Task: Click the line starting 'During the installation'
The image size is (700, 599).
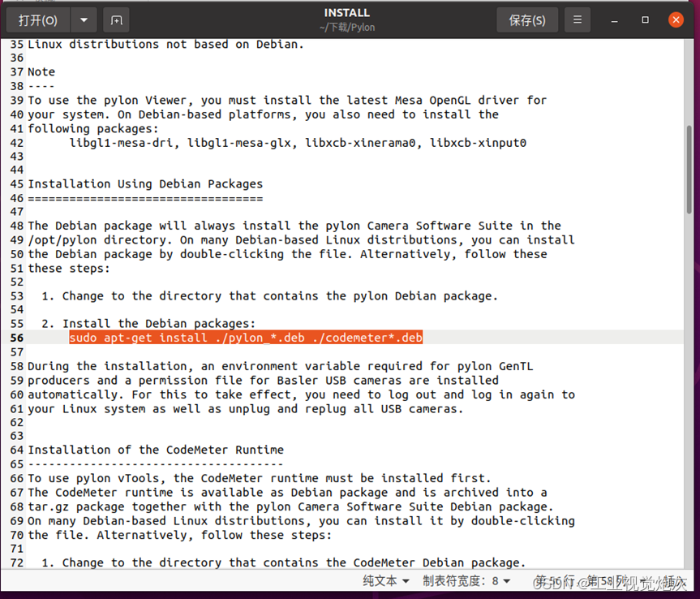Action: coord(281,366)
